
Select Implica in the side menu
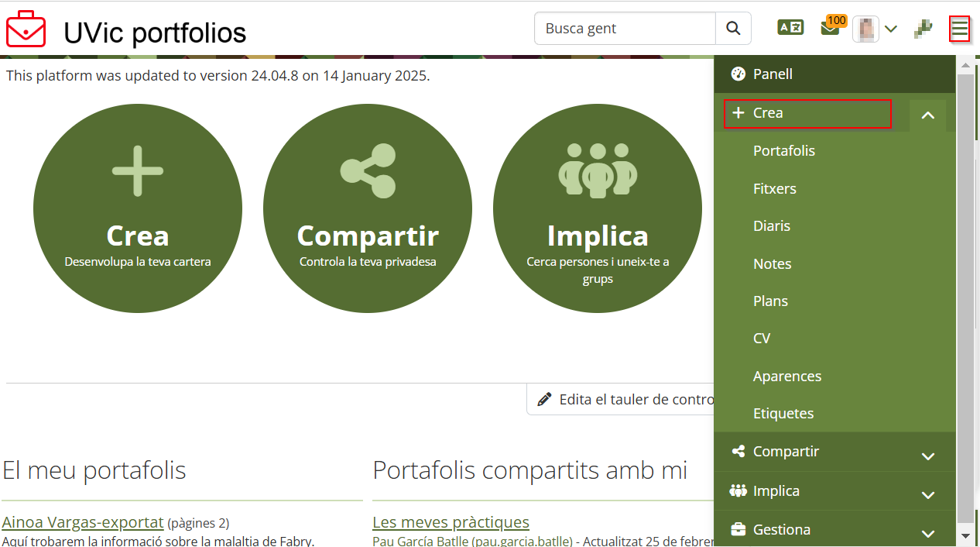776,490
